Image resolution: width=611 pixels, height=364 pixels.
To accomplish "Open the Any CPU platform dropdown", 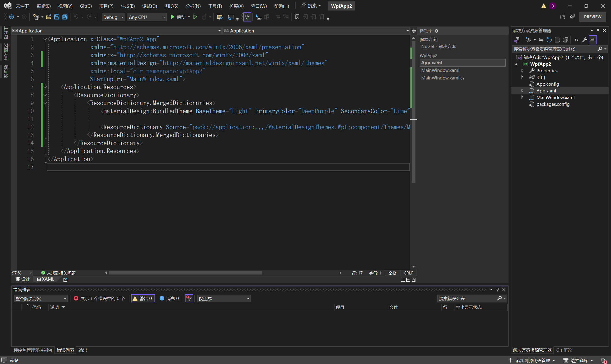I will pyautogui.click(x=147, y=17).
